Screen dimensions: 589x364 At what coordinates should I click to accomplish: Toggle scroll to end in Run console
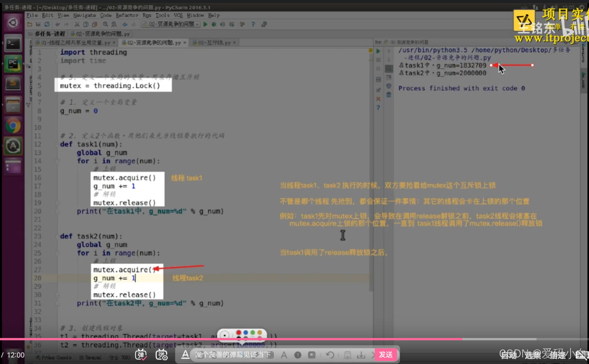389,78
